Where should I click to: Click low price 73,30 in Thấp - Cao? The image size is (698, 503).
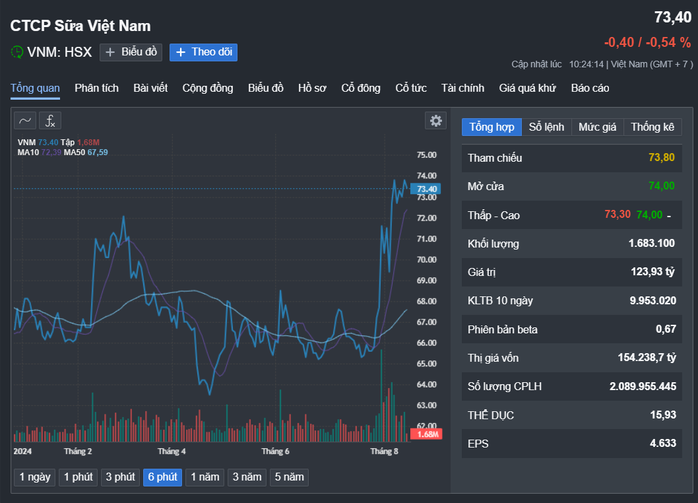pos(617,215)
